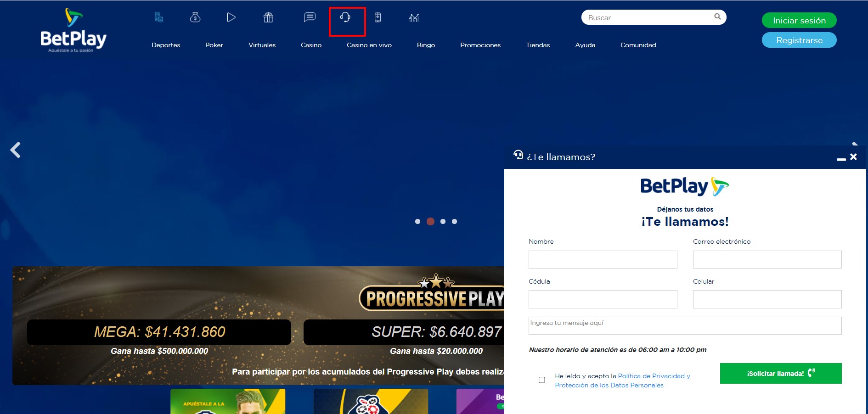Click the stacked coins icon in header
Image resolution: width=868 pixels, height=414 pixels.
pyautogui.click(x=159, y=17)
